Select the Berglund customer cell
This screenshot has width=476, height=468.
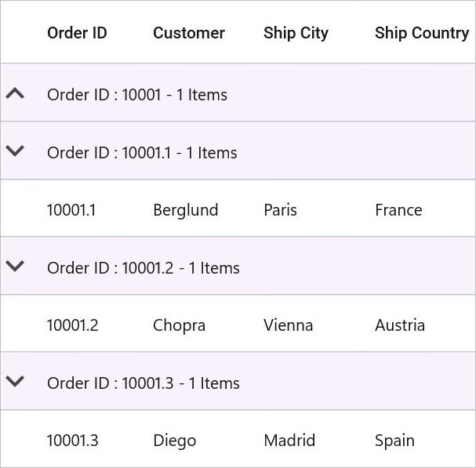click(186, 210)
